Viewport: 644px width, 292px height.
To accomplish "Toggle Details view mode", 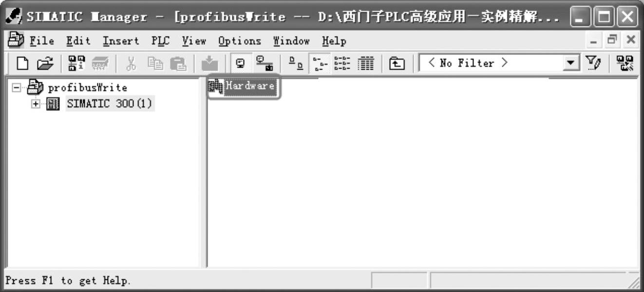I will click(366, 63).
